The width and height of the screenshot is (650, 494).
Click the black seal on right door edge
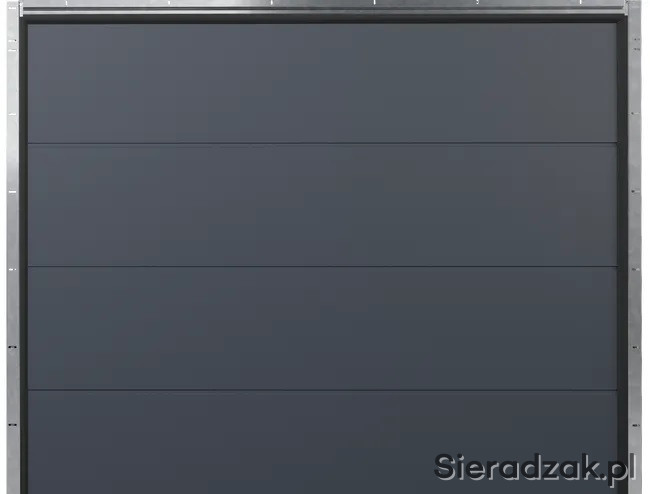click(623, 257)
